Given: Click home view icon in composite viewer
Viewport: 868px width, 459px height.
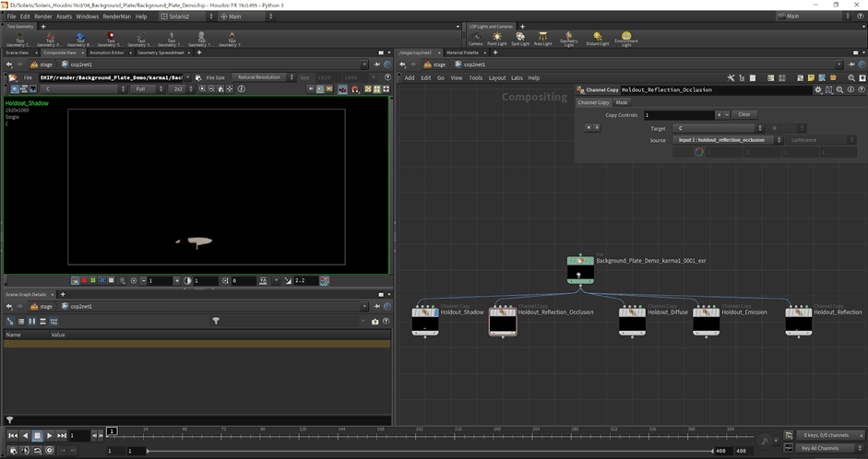Looking at the screenshot, I should 220,89.
